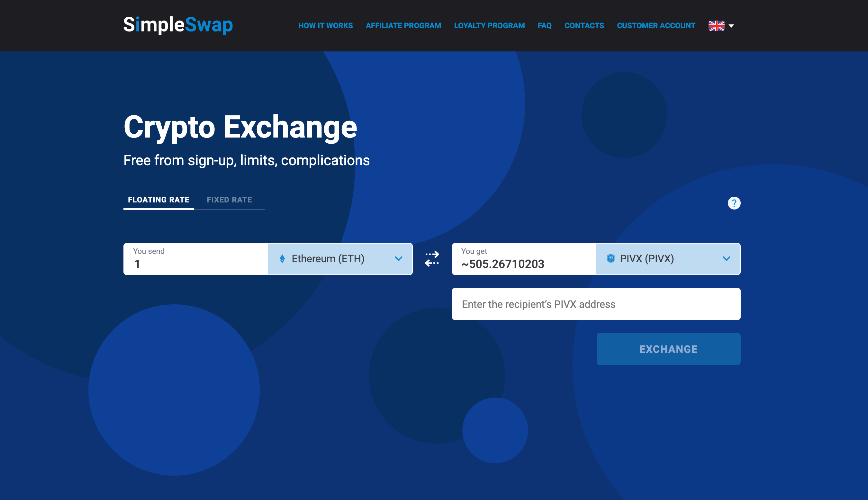868x500 pixels.
Task: Expand the language selector arrow
Action: pyautogui.click(x=731, y=26)
